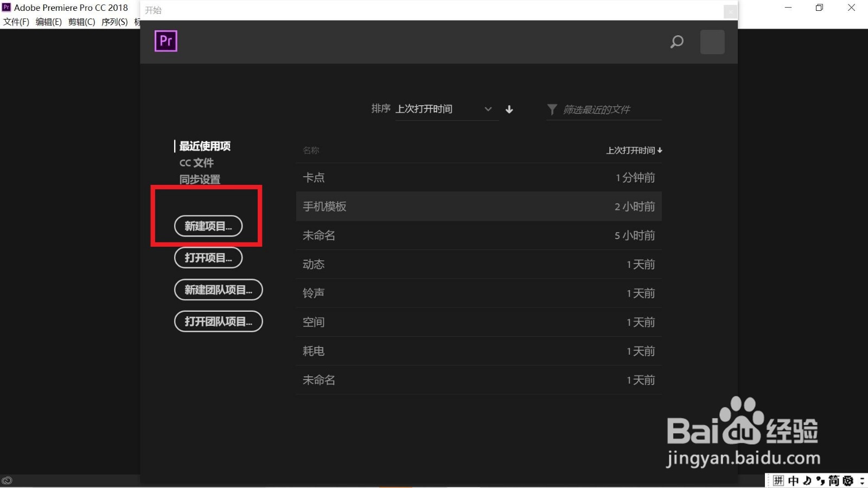Open 未命名 project from 5 小时前
868x488 pixels.
479,235
